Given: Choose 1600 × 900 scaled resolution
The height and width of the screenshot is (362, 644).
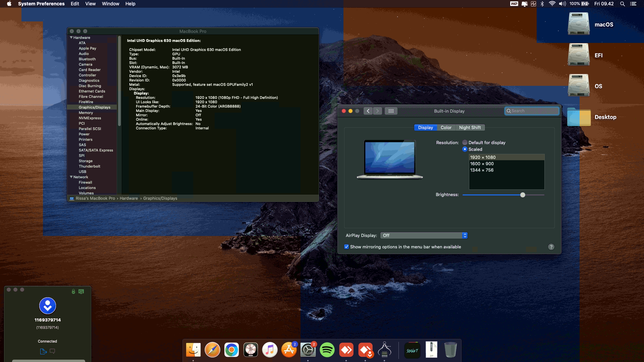Looking at the screenshot, I should point(506,164).
